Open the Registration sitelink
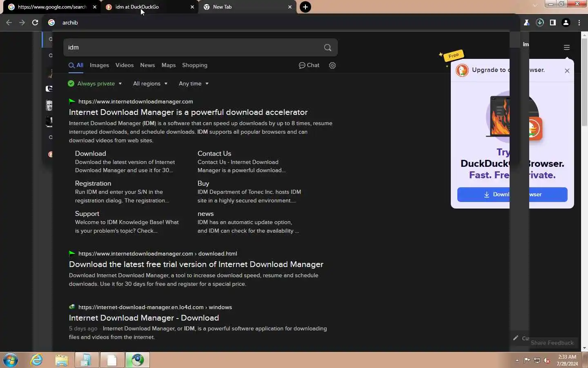Image resolution: width=588 pixels, height=368 pixels. tap(93, 183)
